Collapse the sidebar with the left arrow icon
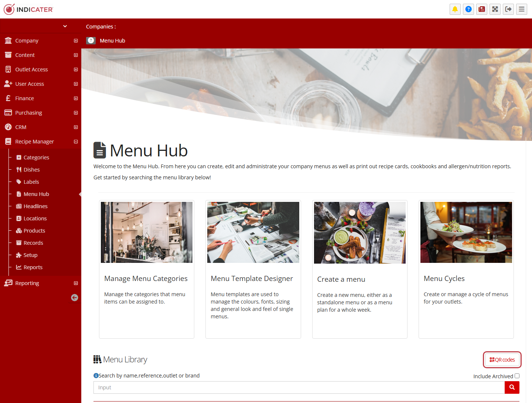The height and width of the screenshot is (403, 532). point(75,298)
